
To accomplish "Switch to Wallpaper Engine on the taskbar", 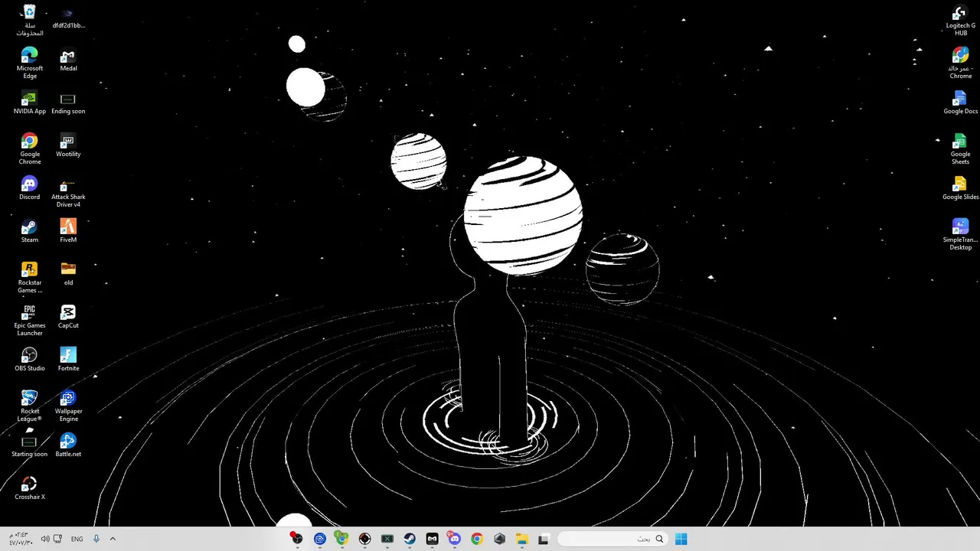I will pos(320,539).
